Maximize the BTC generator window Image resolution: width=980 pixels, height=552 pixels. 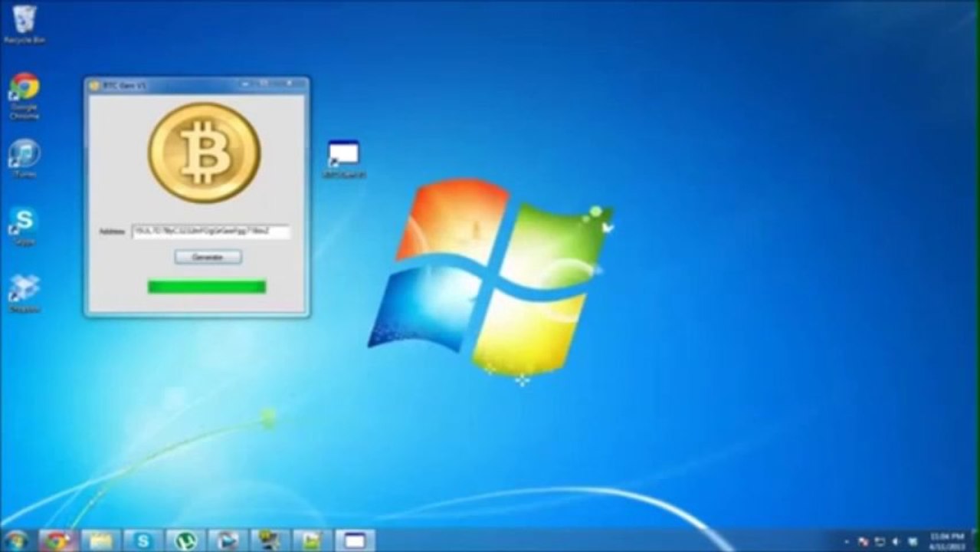pyautogui.click(x=264, y=83)
